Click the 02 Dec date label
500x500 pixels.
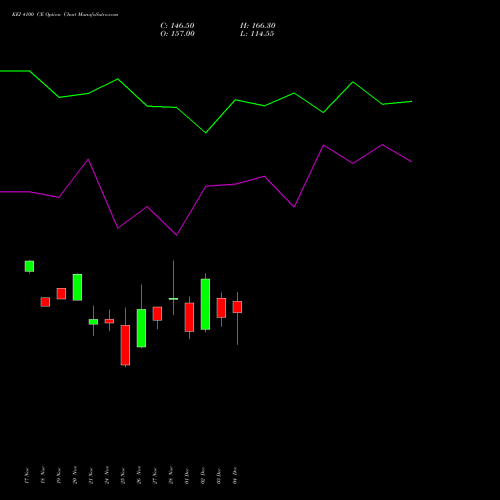[x=203, y=475]
